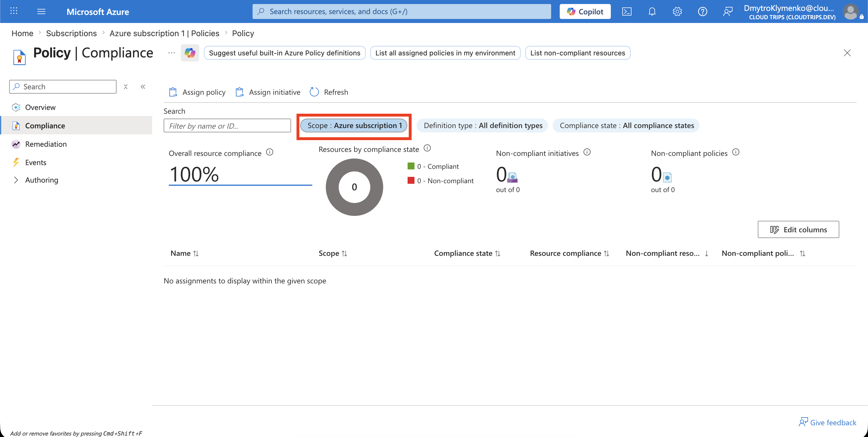Viewport: 868px width, 437px height.
Task: Sort by the Scope column
Action: click(x=333, y=253)
